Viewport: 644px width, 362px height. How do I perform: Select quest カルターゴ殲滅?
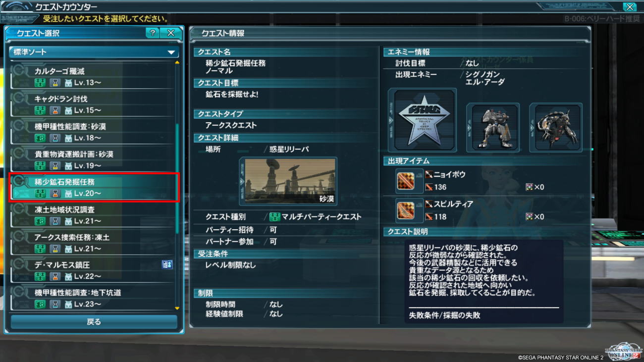[92, 77]
